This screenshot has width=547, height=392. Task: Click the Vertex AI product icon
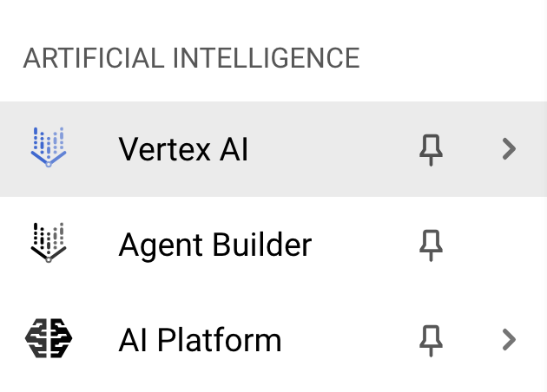(49, 148)
